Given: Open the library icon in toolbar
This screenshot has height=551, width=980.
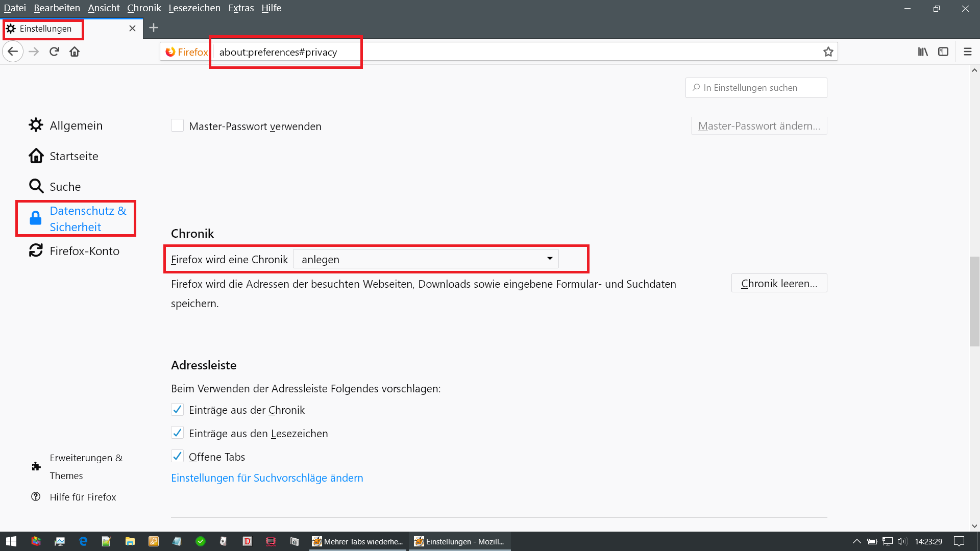Looking at the screenshot, I should click(923, 52).
